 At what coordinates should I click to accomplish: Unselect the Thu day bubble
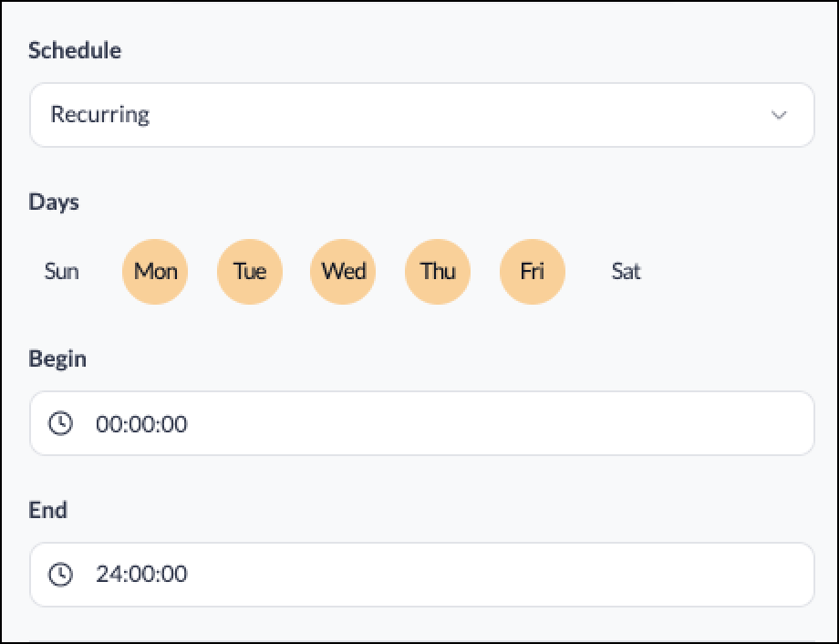(438, 272)
